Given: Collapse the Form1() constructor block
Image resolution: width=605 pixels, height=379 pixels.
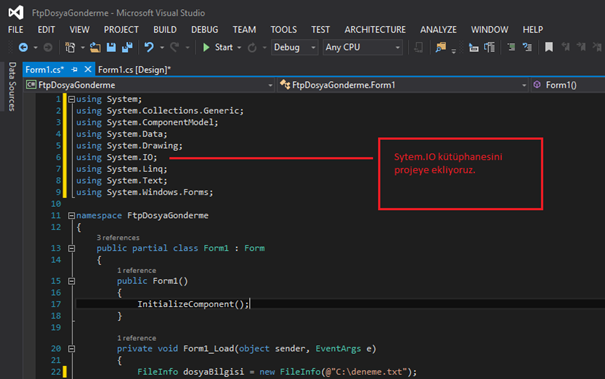Looking at the screenshot, I should coord(71,281).
